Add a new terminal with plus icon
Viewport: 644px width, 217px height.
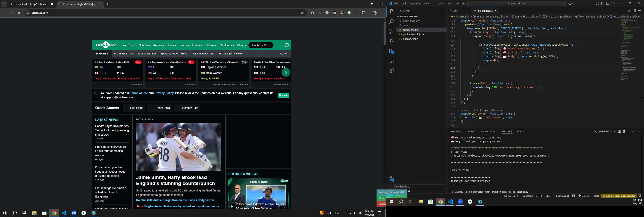pyautogui.click(x=612, y=131)
